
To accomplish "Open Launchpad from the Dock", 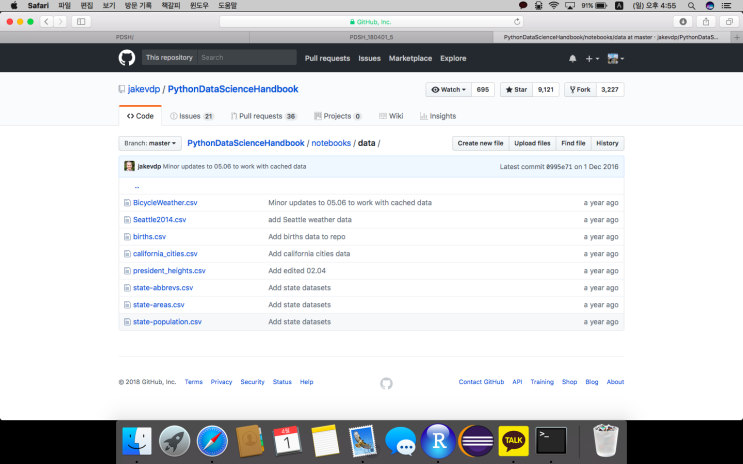I will coord(174,441).
